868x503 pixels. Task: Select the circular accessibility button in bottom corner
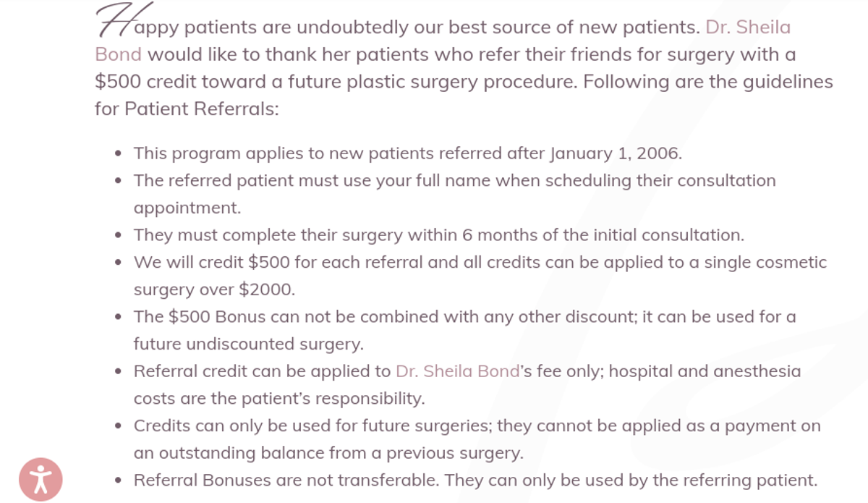tap(41, 478)
